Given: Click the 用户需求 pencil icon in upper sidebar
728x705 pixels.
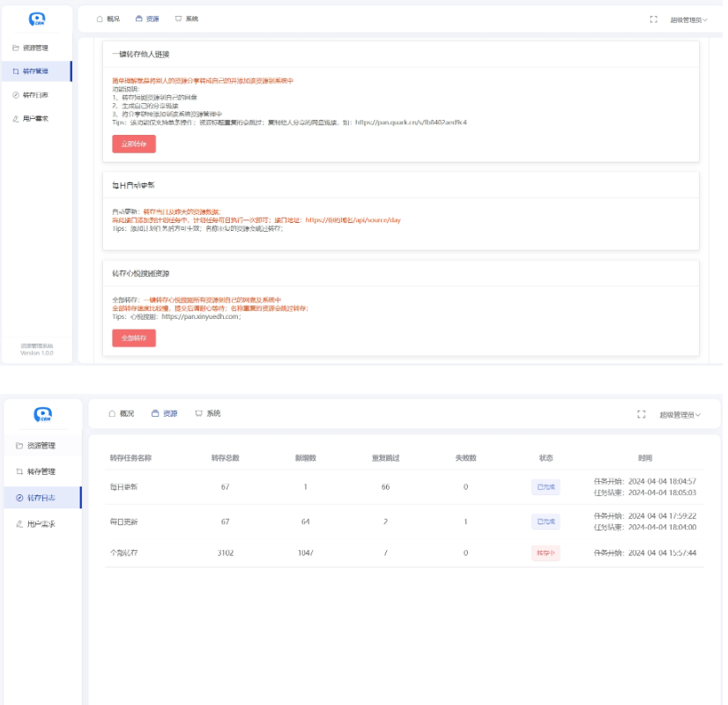Looking at the screenshot, I should point(16,118).
